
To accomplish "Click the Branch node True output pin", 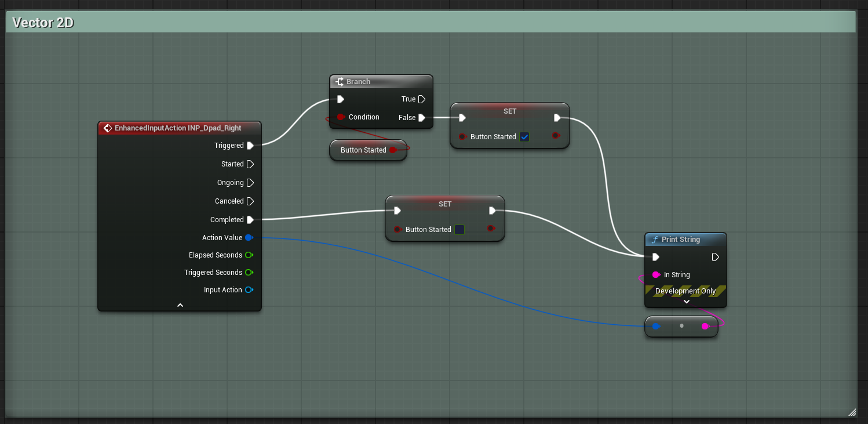I will click(x=422, y=99).
